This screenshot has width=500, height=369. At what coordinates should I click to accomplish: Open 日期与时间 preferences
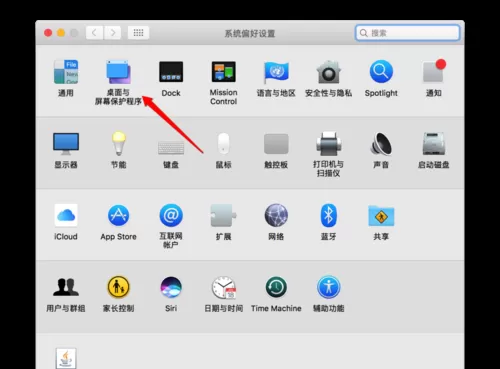coord(224,287)
